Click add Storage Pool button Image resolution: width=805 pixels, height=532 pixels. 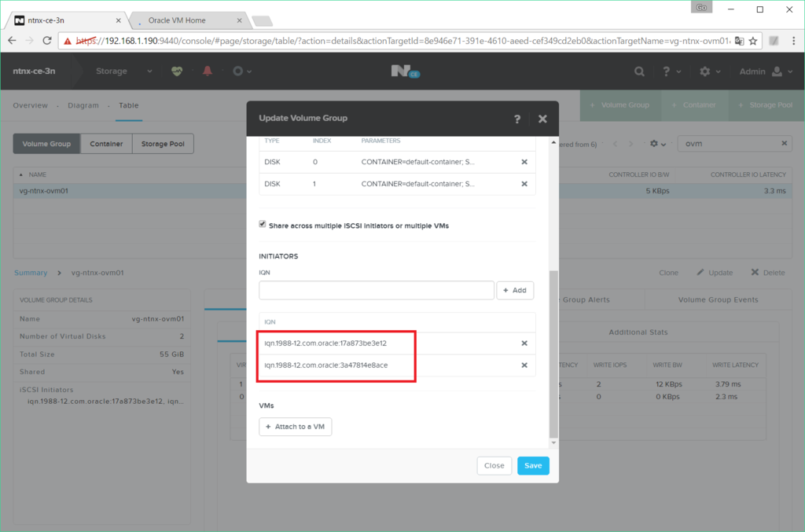click(x=766, y=105)
